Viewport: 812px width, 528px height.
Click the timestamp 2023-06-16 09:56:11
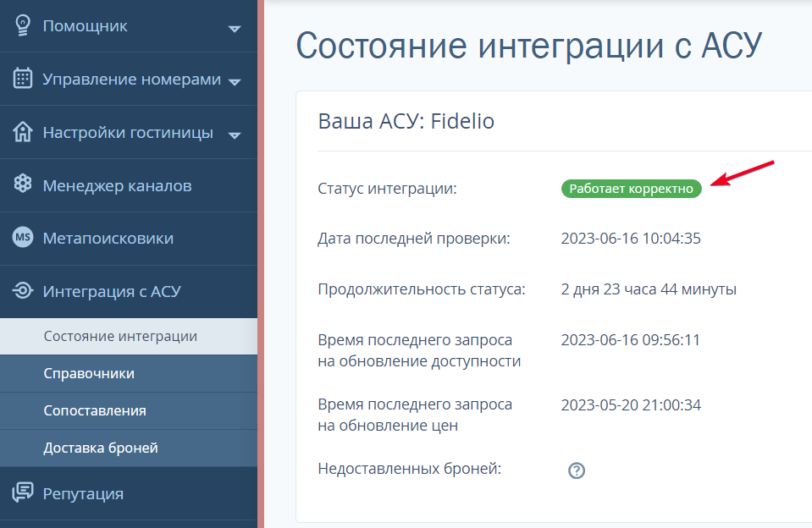[631, 340]
